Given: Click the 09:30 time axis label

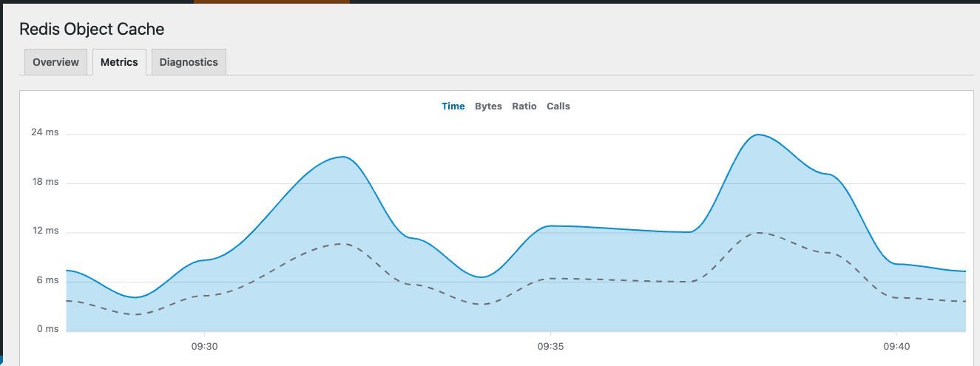Looking at the screenshot, I should [204, 346].
